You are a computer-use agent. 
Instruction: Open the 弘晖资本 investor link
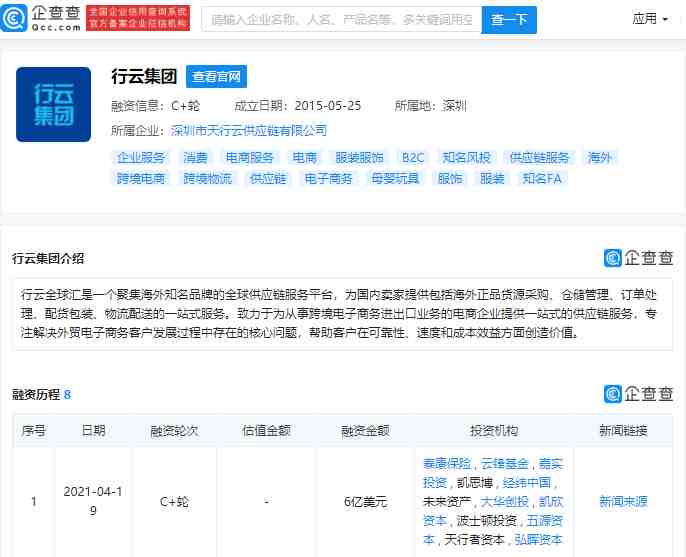[539, 539]
